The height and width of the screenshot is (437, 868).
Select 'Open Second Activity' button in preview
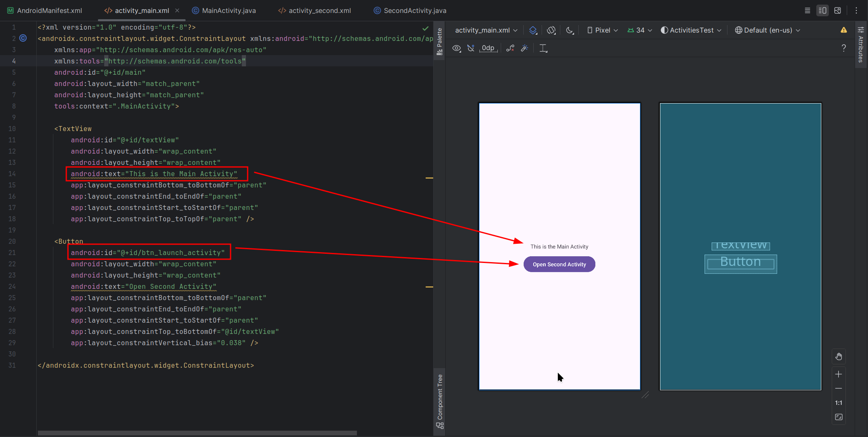click(559, 264)
